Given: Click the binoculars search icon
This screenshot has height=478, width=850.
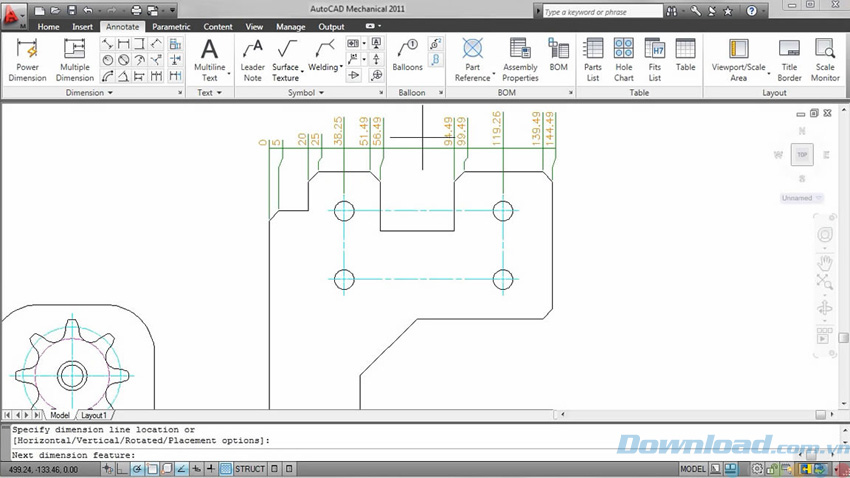Looking at the screenshot, I should pos(672,11).
